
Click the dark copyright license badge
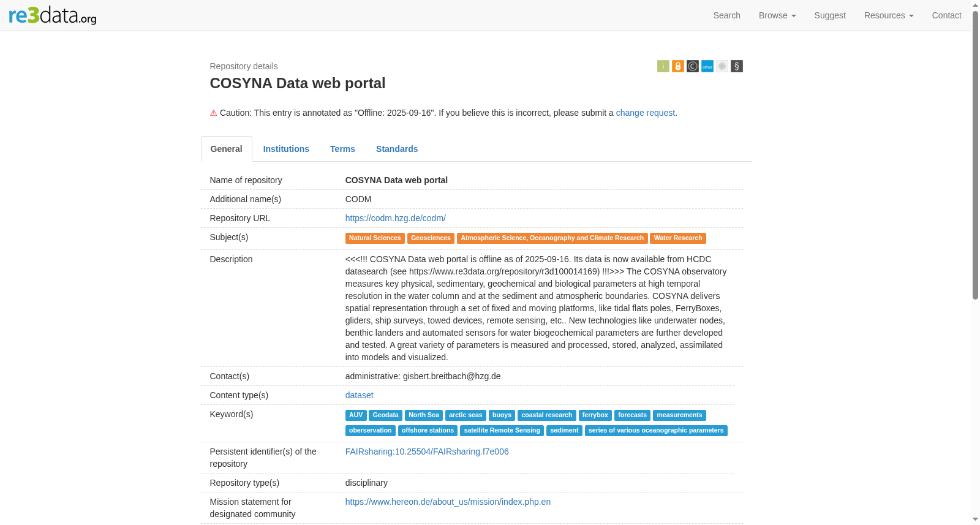(x=692, y=66)
